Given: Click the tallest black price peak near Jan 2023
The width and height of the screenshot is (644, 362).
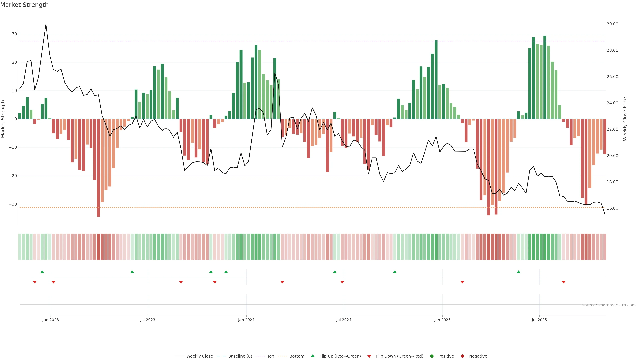Looking at the screenshot, I should [46, 24].
